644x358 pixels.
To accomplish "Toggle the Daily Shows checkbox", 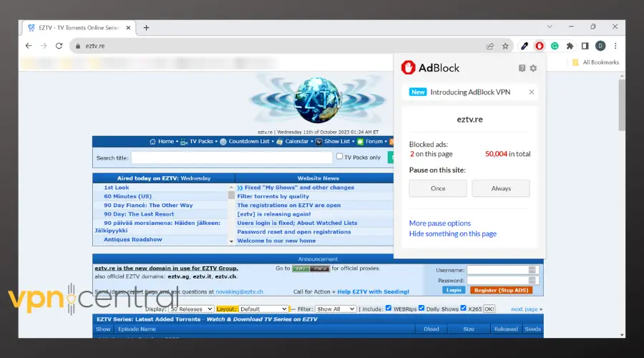I will [421, 308].
